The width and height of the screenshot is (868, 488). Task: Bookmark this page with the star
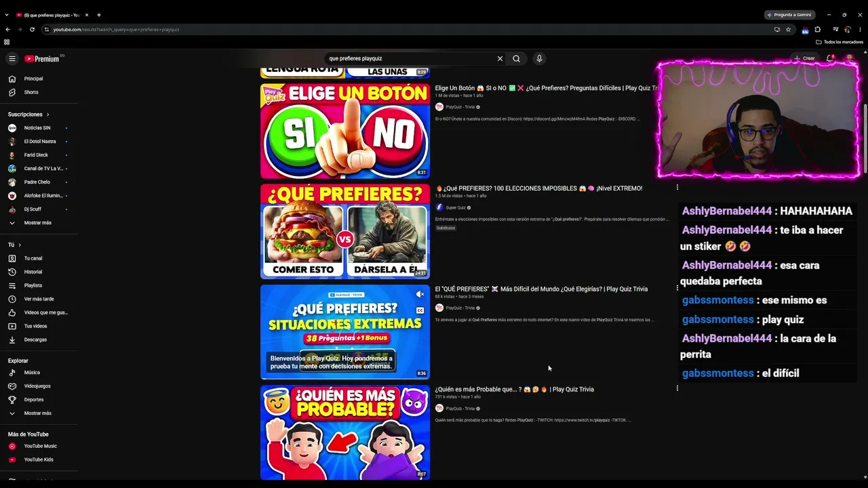click(788, 30)
